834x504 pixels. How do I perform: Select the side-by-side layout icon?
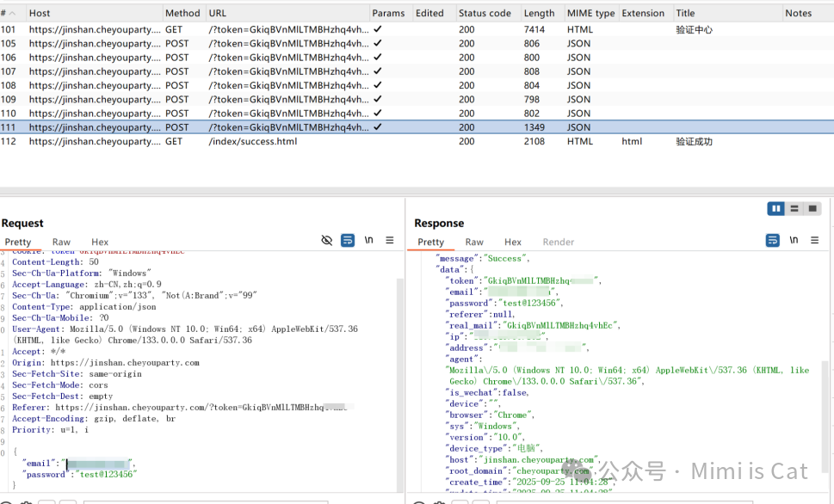pyautogui.click(x=776, y=208)
